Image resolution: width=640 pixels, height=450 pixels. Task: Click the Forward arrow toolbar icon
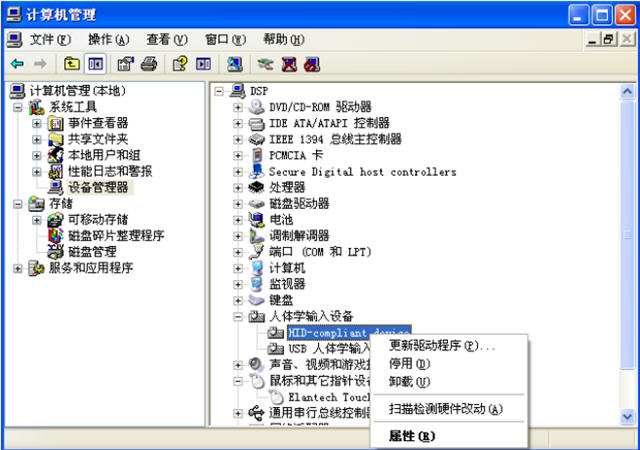click(40, 64)
